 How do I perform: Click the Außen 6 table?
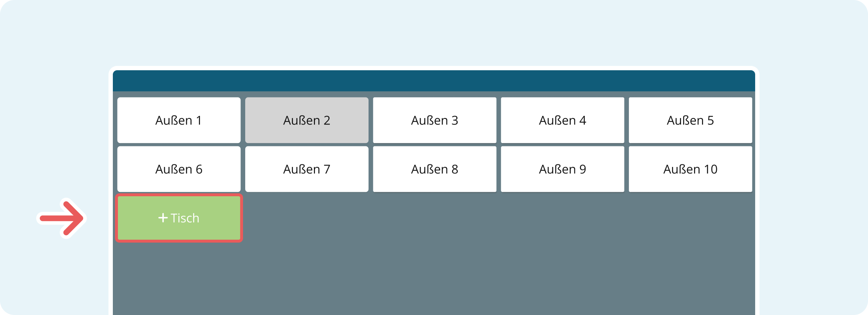[x=179, y=169]
